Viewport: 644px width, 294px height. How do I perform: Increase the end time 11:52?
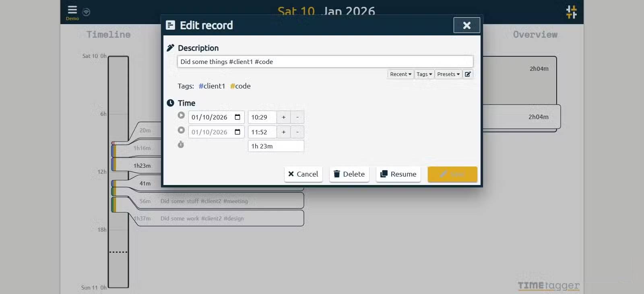point(284,132)
